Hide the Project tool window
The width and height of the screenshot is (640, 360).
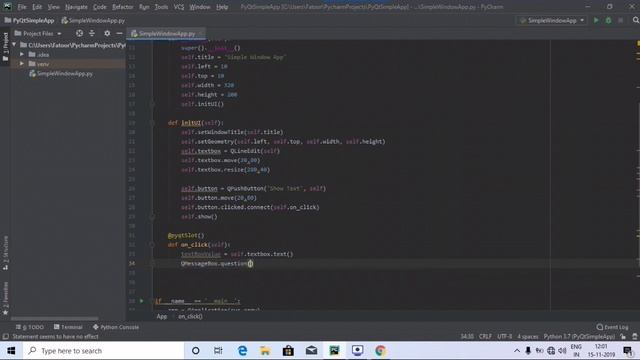tap(119, 33)
